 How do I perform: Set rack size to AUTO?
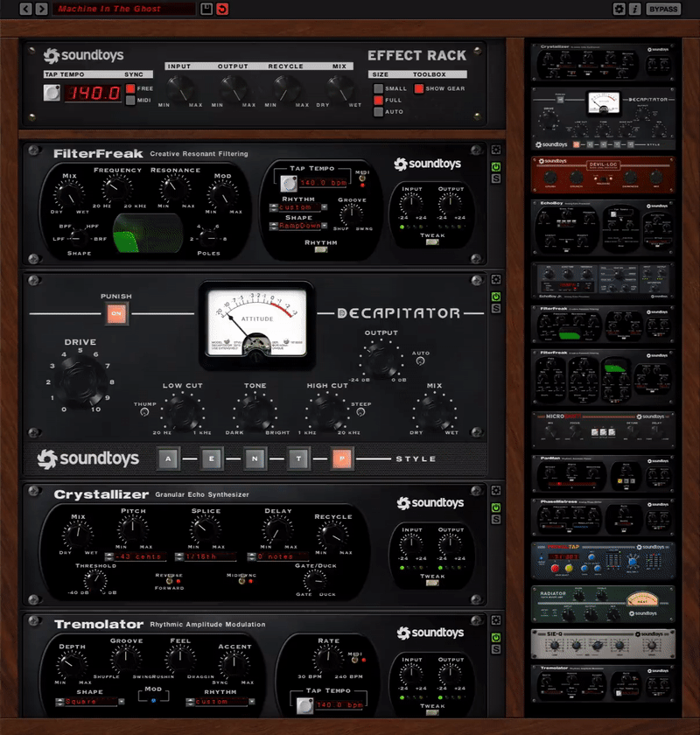pyautogui.click(x=378, y=112)
